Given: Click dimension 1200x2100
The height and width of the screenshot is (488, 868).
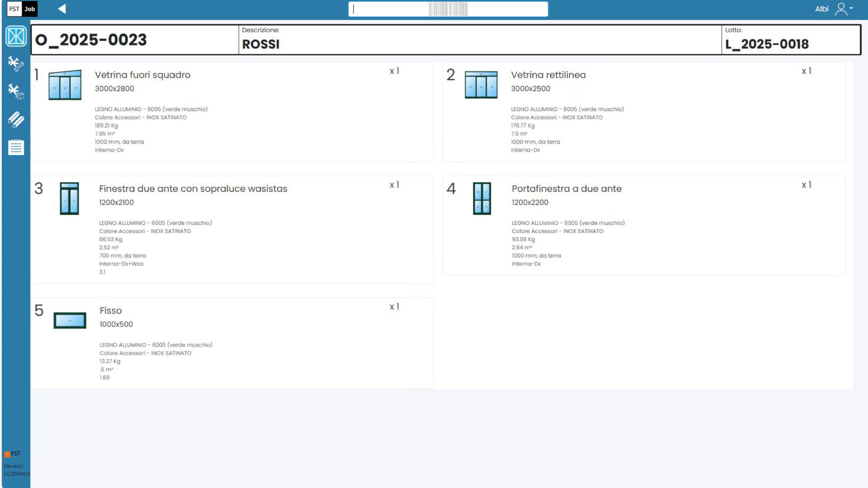Looking at the screenshot, I should coord(116,202).
